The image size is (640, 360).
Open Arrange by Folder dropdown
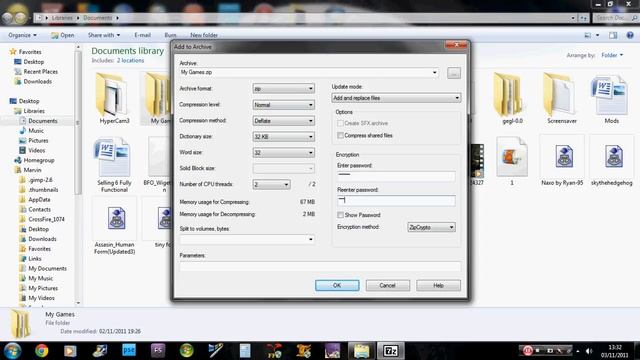[x=612, y=55]
